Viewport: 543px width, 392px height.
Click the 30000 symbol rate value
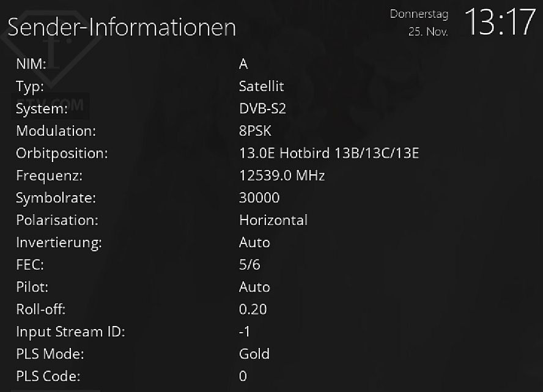(259, 198)
